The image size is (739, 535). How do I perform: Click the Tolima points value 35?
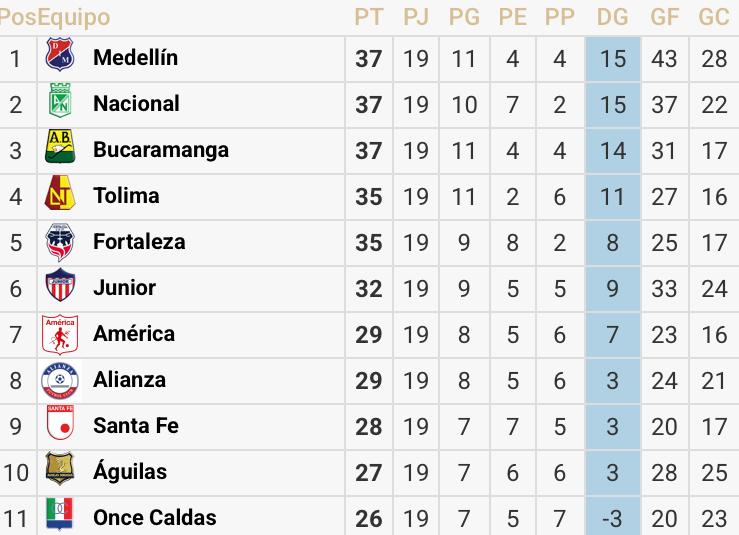368,196
